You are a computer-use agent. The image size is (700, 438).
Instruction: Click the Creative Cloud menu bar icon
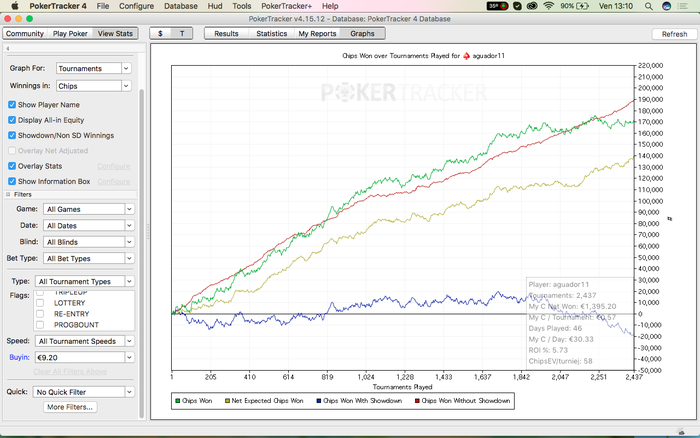(532, 6)
